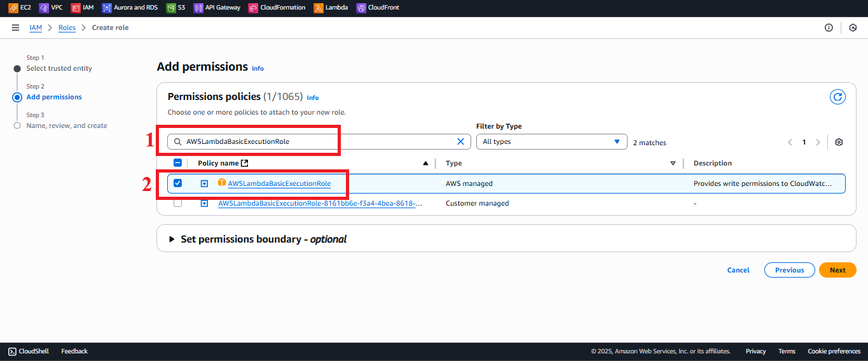Open Info link beside Add permissions
The height and width of the screenshot is (361, 868).
[x=258, y=68]
